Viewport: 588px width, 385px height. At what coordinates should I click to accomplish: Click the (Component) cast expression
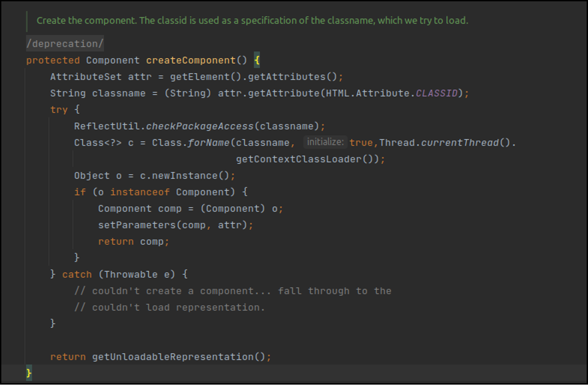[x=233, y=209]
